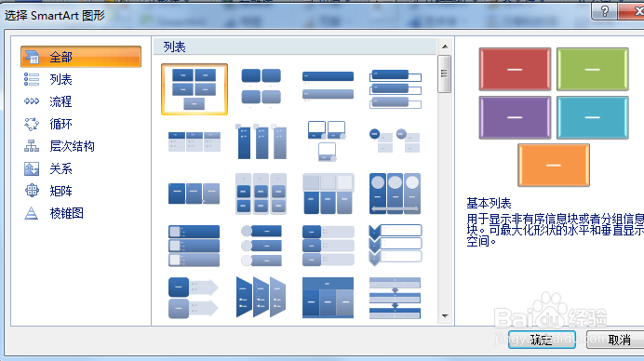Choose the gray-topped column blocks layout
Viewport: 644px width, 361px height.
point(328,194)
